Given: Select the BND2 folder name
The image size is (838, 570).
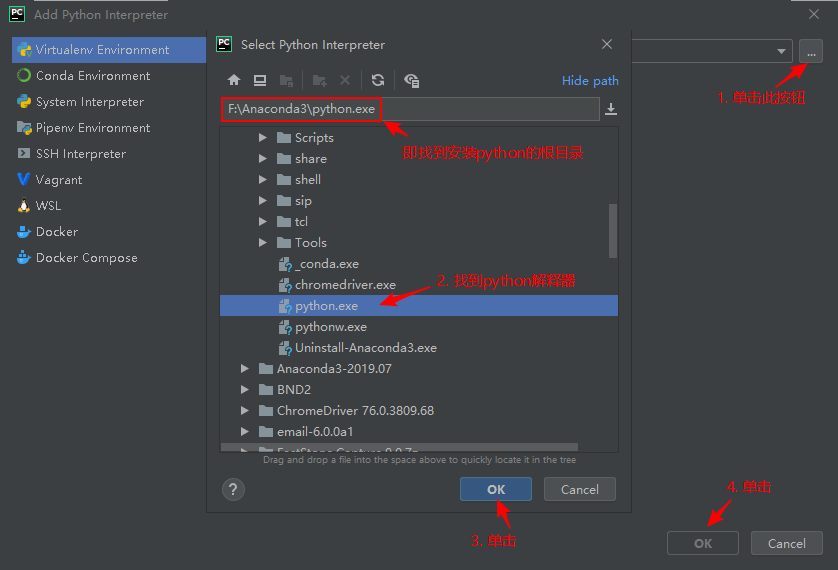Looking at the screenshot, I should click(294, 389).
